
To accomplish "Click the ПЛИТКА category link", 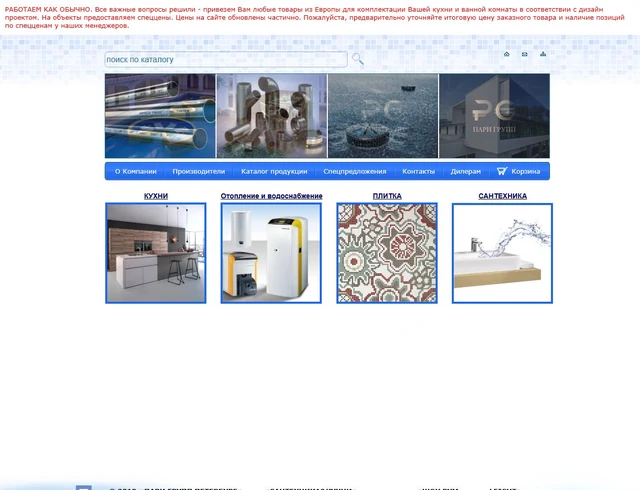I will (387, 196).
